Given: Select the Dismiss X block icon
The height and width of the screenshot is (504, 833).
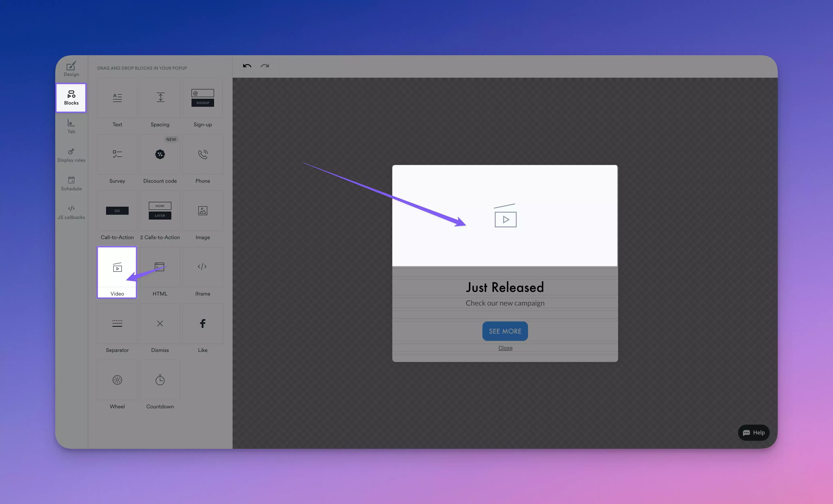Looking at the screenshot, I should (x=160, y=324).
